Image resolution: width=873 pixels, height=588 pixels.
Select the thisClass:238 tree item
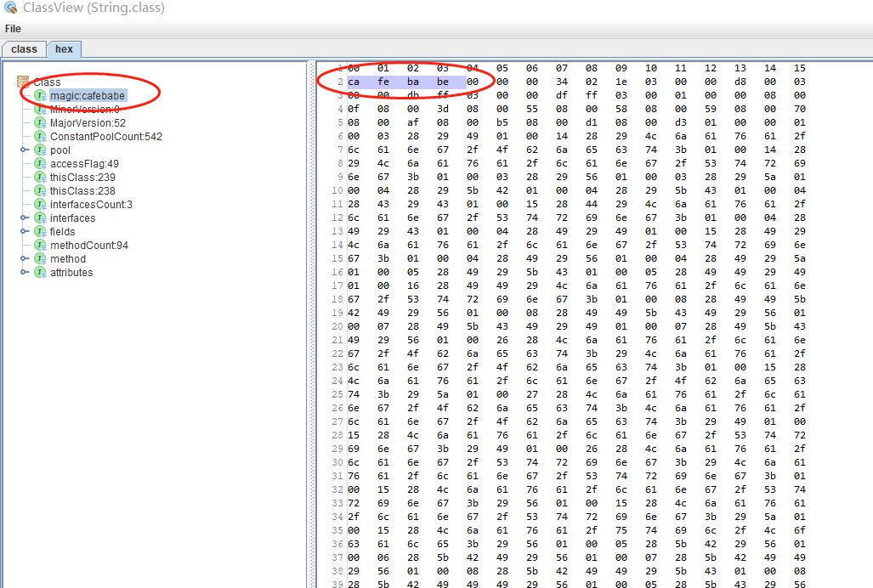point(83,191)
